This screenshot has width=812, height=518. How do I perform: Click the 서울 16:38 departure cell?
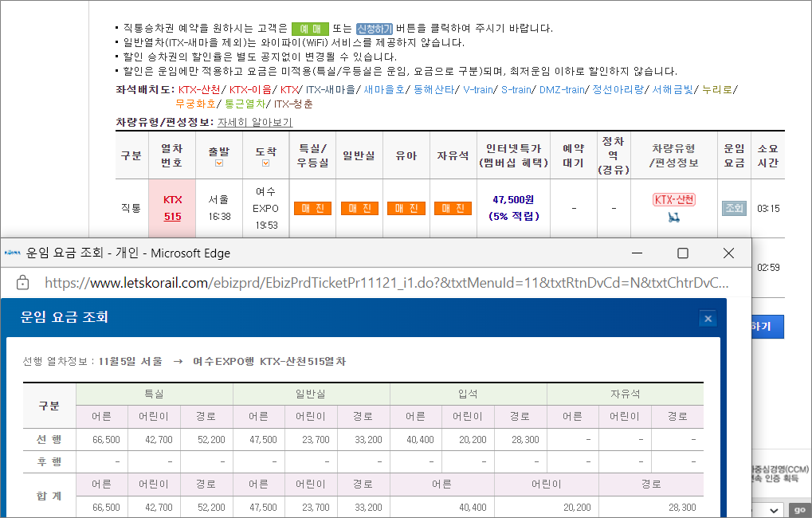pyautogui.click(x=219, y=208)
